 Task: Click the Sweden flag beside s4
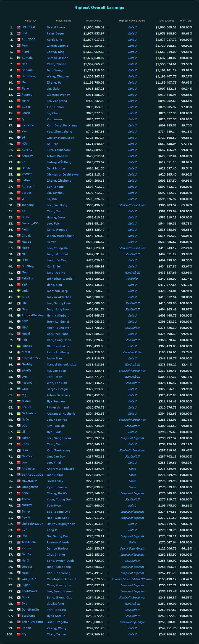[19, 137]
